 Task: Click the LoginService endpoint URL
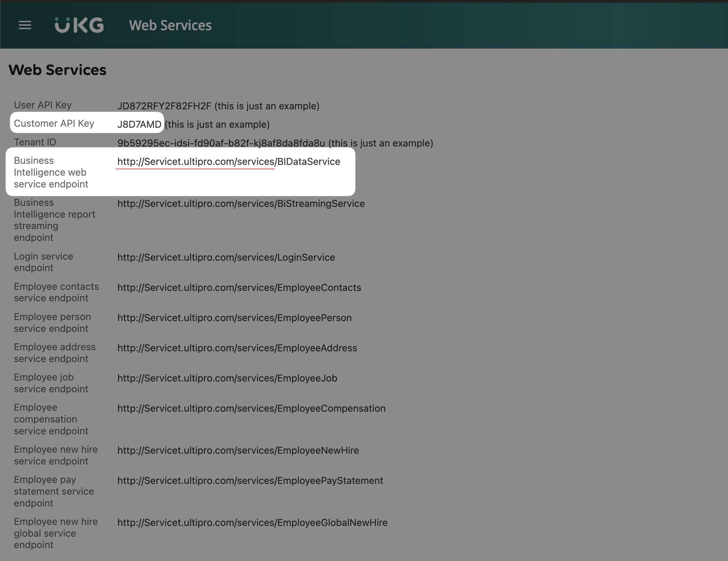[x=226, y=257]
